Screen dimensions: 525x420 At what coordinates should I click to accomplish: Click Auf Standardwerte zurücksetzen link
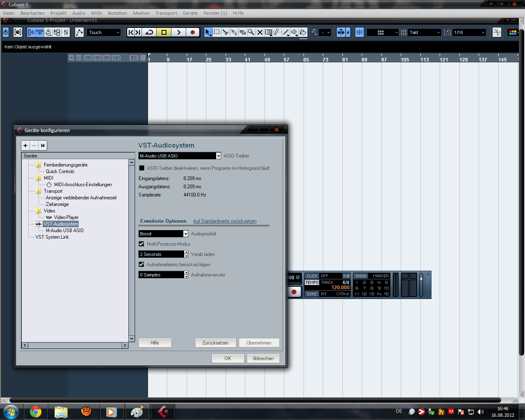pyautogui.click(x=225, y=221)
